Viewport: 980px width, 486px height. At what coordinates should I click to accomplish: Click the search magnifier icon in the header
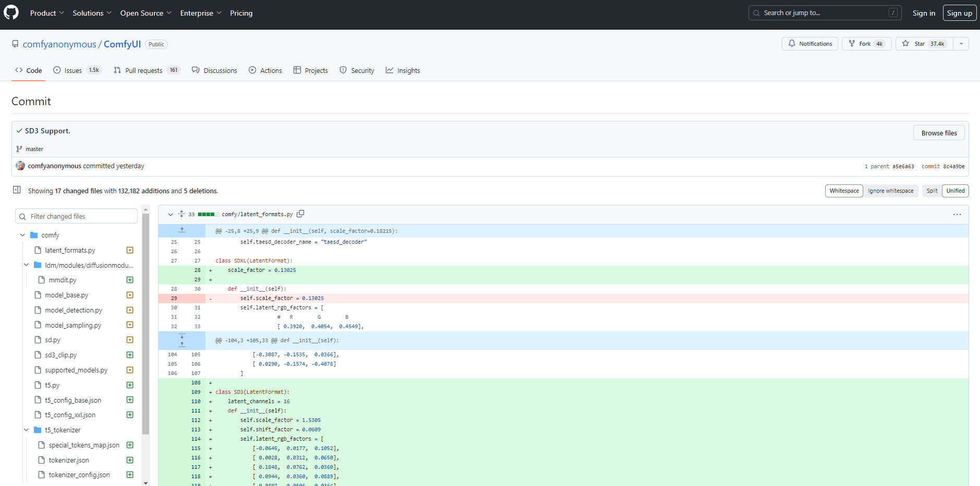(756, 13)
